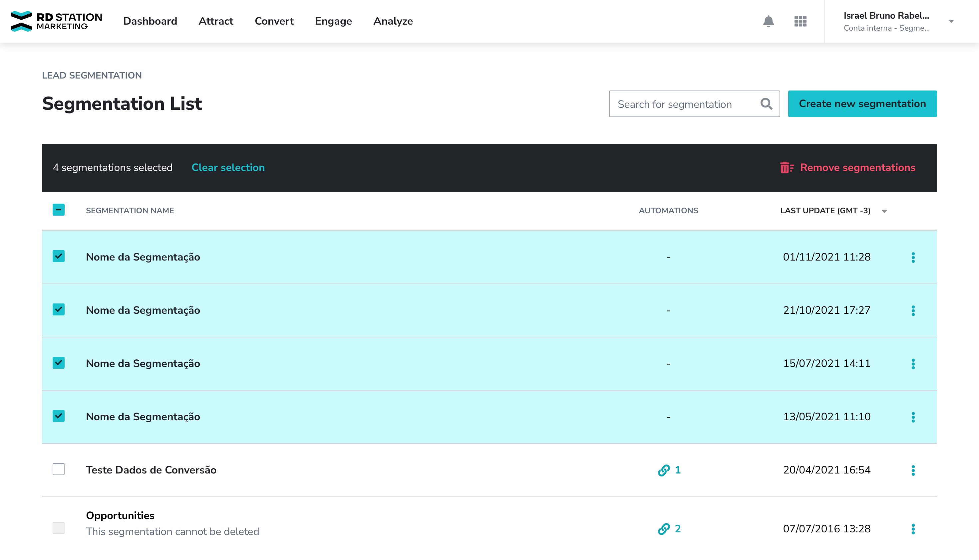Open row menu for 15/07/2021 segmentation

point(913,364)
